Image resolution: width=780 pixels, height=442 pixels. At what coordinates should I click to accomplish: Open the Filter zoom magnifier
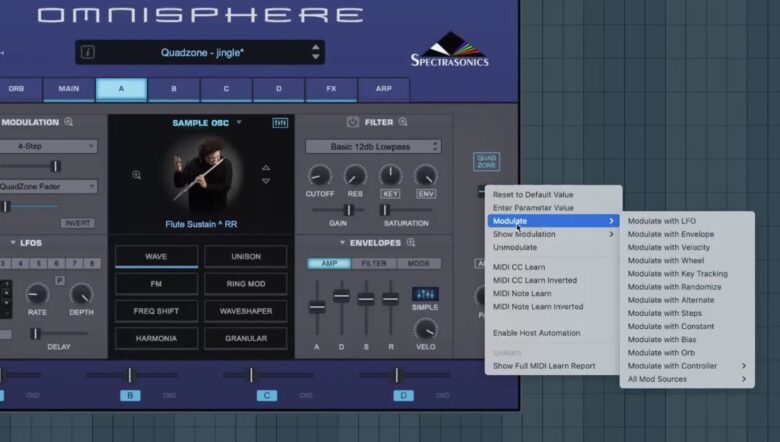tap(403, 122)
